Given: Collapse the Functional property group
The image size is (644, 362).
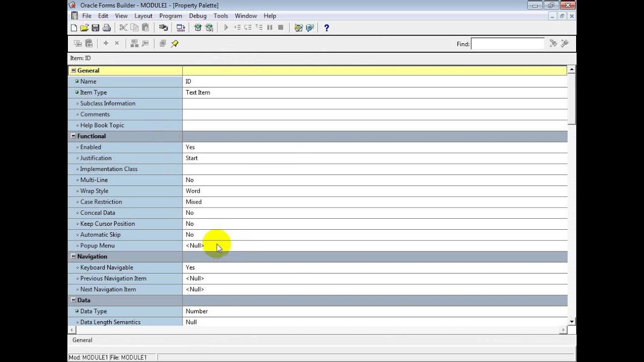Looking at the screenshot, I should pyautogui.click(x=73, y=136).
